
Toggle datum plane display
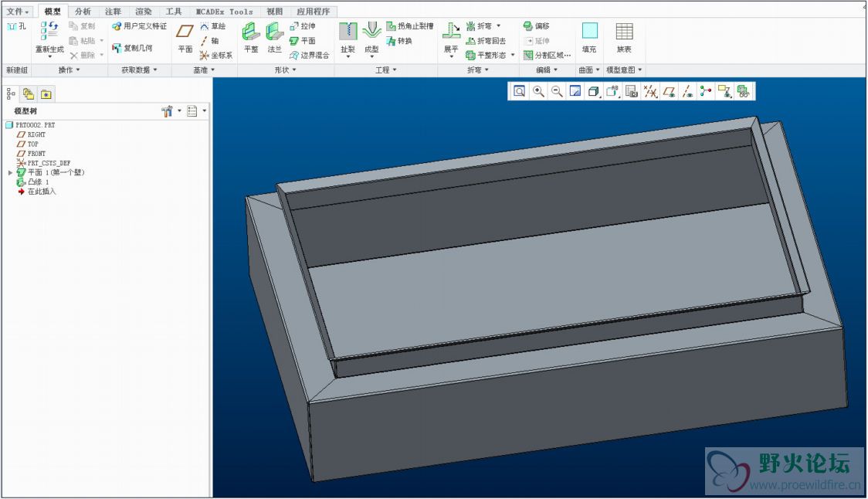pos(669,91)
